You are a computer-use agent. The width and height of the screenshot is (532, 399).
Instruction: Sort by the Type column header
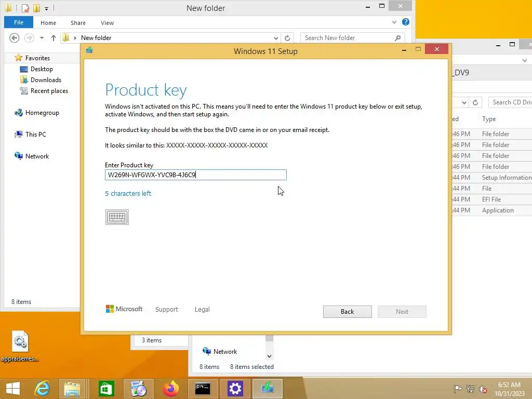click(489, 119)
